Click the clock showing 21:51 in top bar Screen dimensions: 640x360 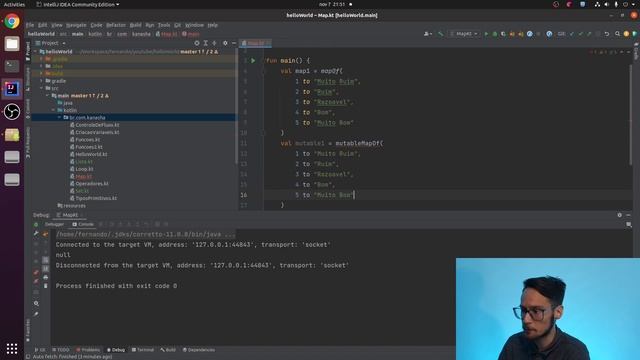pyautogui.click(x=332, y=4)
